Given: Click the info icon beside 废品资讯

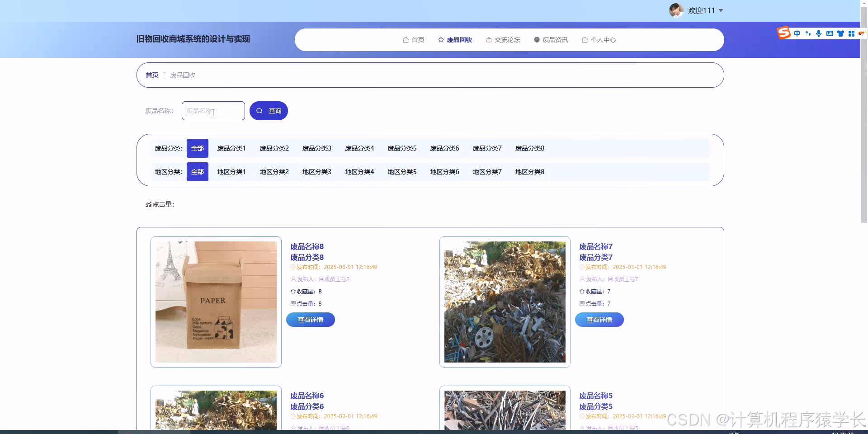Looking at the screenshot, I should pos(537,40).
